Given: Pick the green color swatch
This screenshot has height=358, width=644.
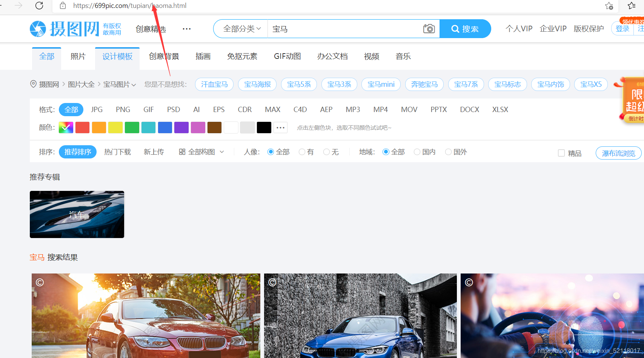Looking at the screenshot, I should pyautogui.click(x=132, y=128).
